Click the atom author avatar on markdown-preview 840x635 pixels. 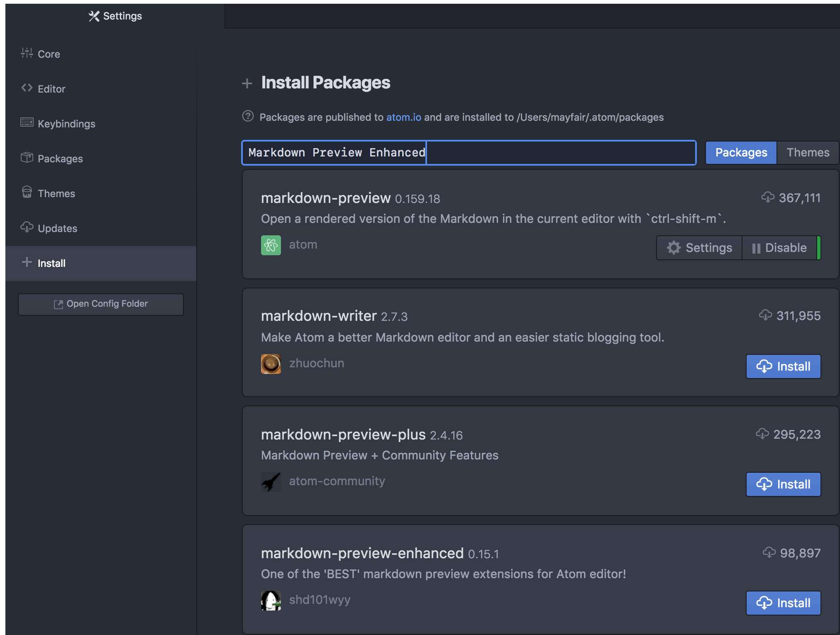coord(271,245)
